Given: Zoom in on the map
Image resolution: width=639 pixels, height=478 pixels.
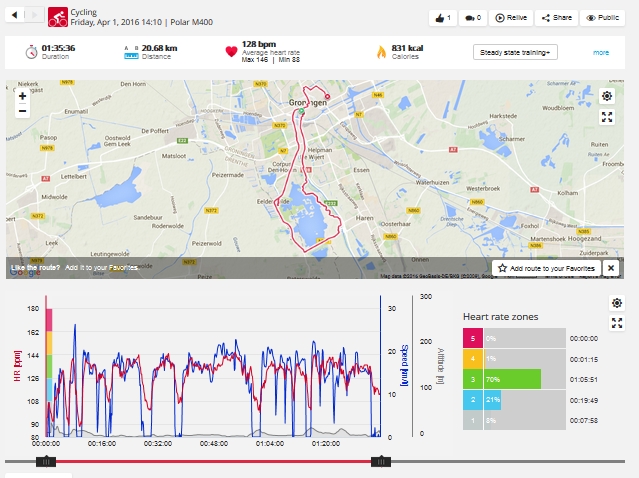Looking at the screenshot, I should (22, 96).
